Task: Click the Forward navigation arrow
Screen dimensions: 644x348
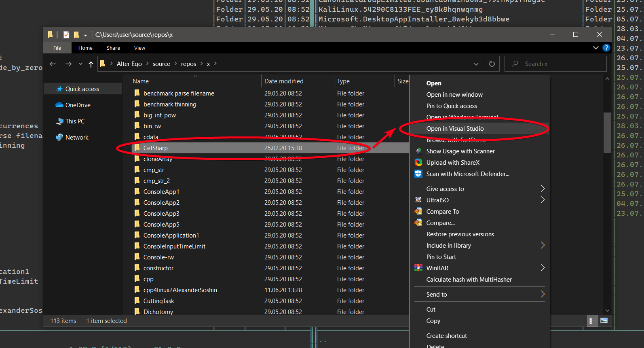Action: point(68,64)
